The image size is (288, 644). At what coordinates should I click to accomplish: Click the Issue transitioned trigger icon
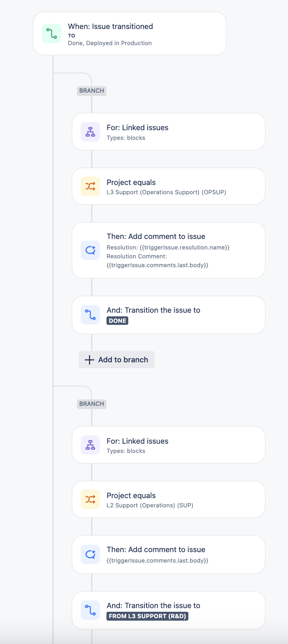[x=51, y=34]
